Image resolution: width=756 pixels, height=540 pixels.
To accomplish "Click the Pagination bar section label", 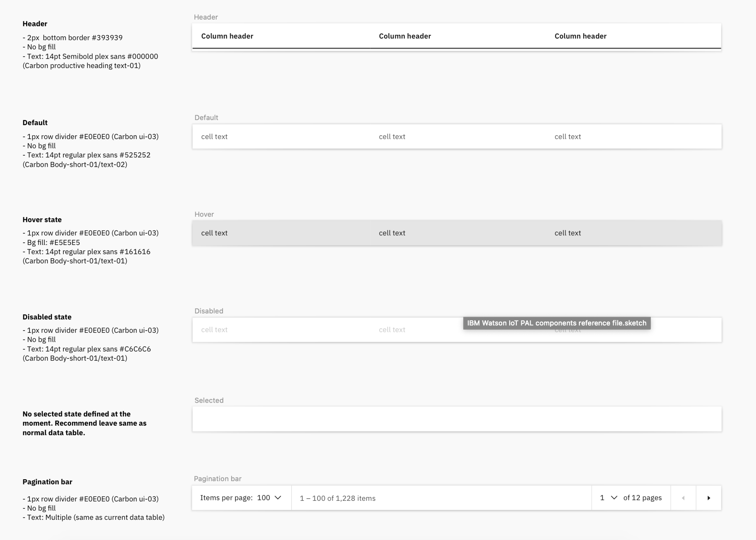I will click(x=218, y=478).
